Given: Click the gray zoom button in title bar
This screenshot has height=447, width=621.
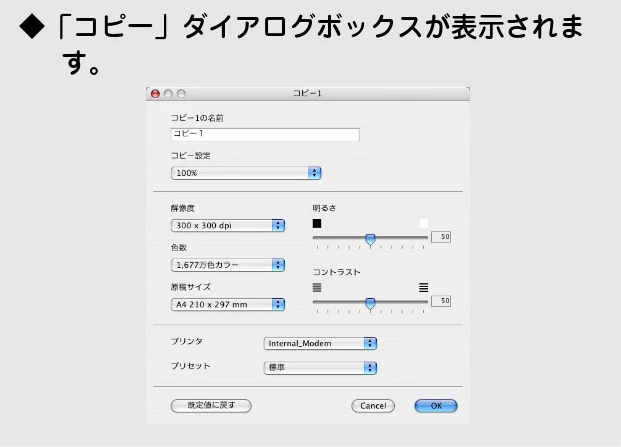Looking at the screenshot, I should click(181, 94).
